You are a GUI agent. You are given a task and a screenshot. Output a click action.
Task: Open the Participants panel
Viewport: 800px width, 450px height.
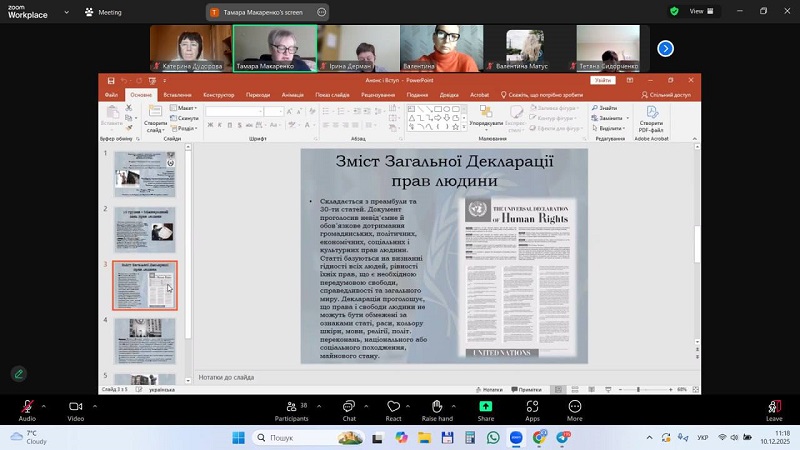pos(292,407)
